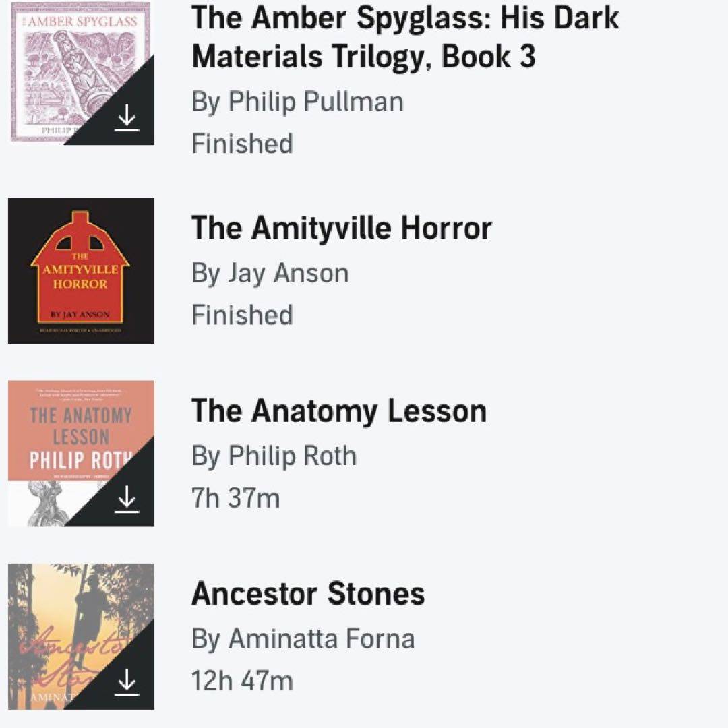Tap the 7h 37m duration label
728x728 pixels.
click(x=235, y=499)
